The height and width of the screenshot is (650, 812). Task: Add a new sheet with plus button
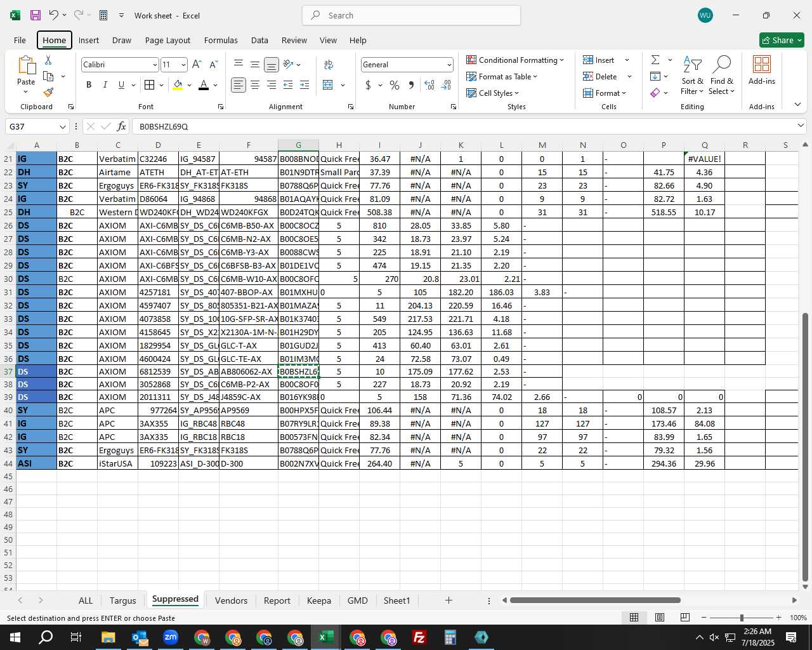tap(449, 600)
